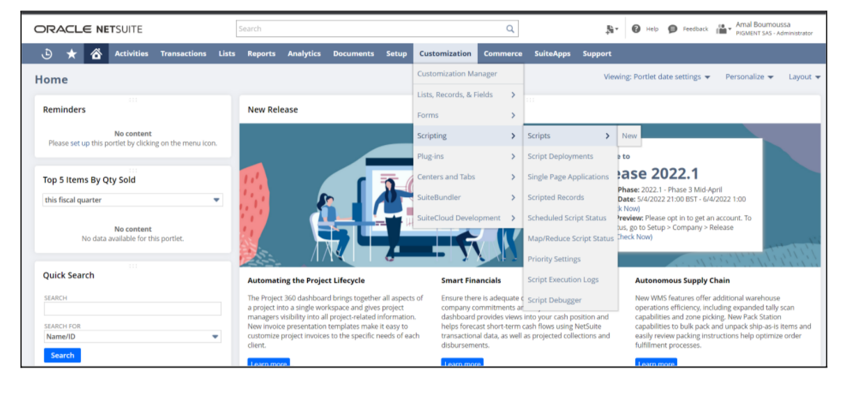
Task: Open the Name/ID search-for dropdown
Action: [132, 337]
